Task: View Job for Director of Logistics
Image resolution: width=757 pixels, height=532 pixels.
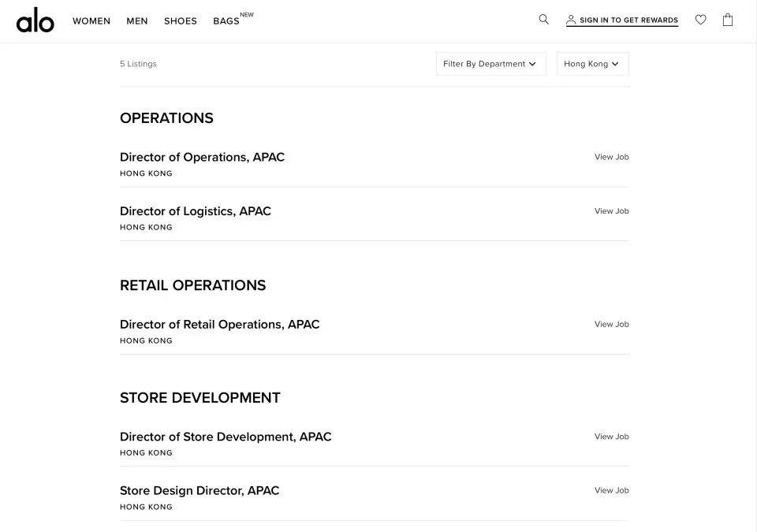Action: [x=611, y=211]
